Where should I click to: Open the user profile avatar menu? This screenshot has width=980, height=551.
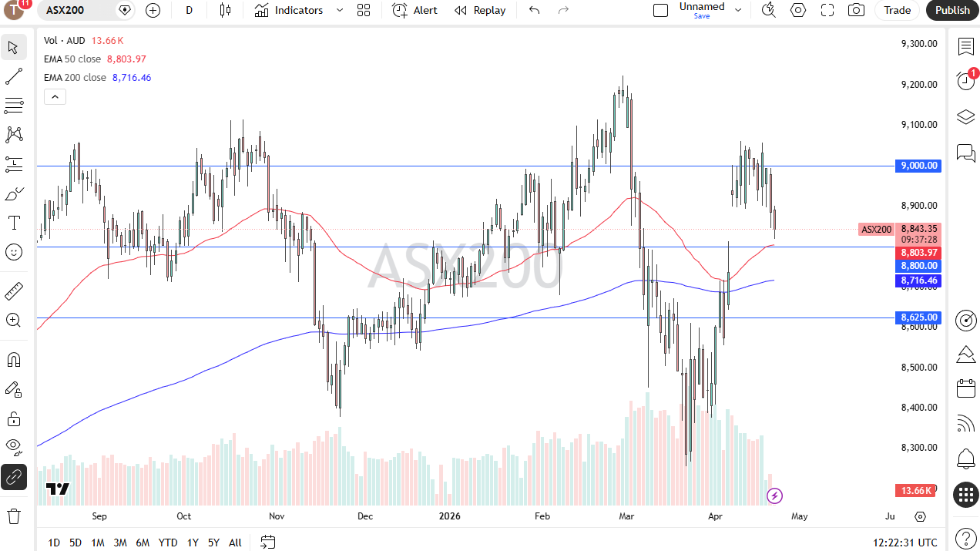pos(15,10)
